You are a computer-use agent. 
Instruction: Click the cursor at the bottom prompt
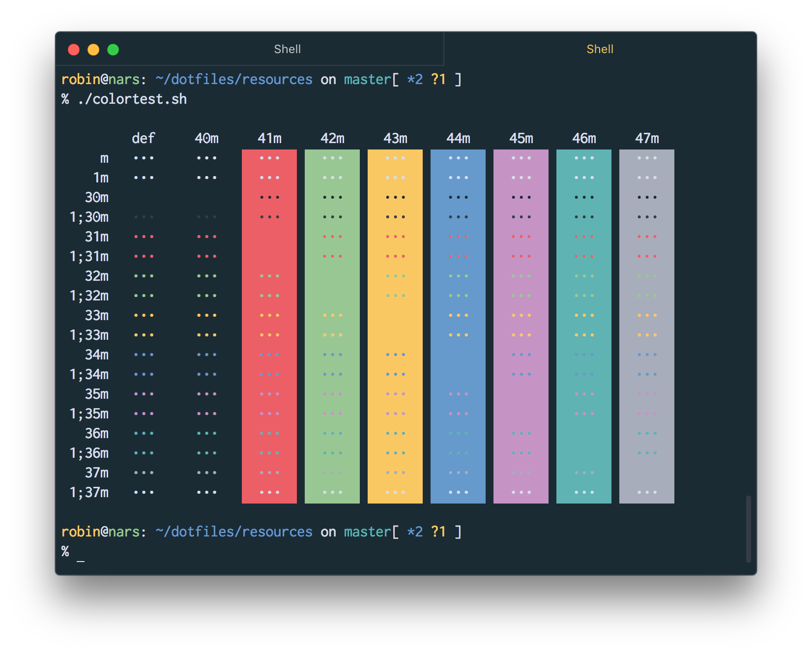(81, 553)
